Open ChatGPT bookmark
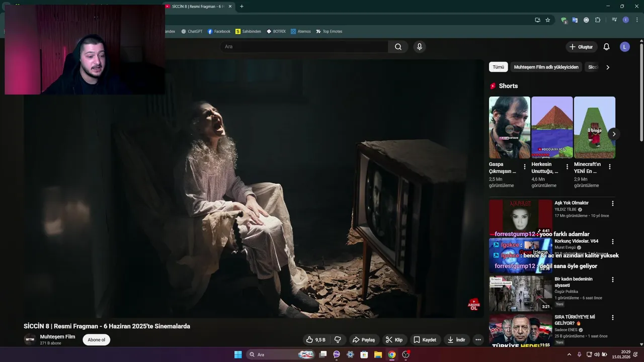Image resolution: width=644 pixels, height=362 pixels. point(192,31)
